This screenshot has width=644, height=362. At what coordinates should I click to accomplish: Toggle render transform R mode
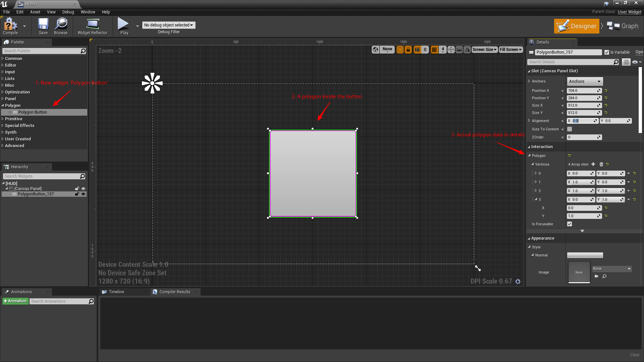pyautogui.click(x=425, y=50)
